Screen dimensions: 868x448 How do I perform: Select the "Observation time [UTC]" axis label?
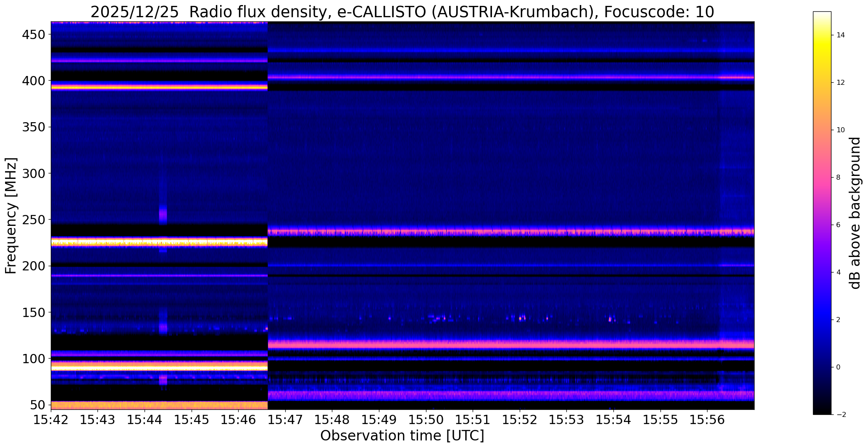pyautogui.click(x=402, y=436)
